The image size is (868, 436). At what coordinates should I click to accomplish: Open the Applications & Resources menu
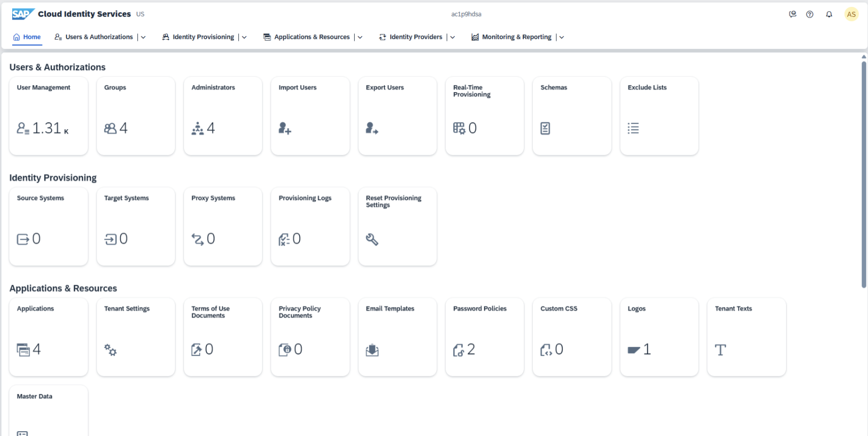pyautogui.click(x=311, y=37)
